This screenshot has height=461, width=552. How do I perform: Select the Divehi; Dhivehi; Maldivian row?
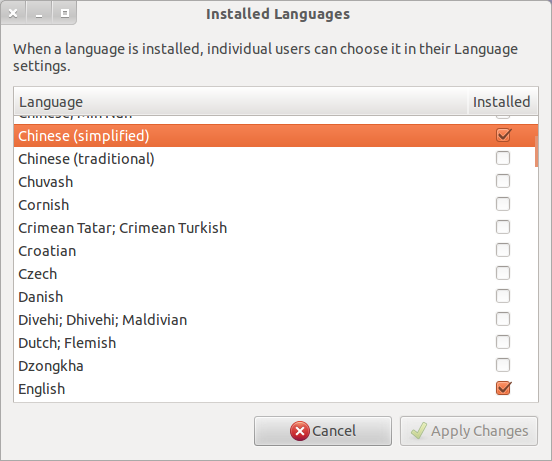tap(276, 320)
